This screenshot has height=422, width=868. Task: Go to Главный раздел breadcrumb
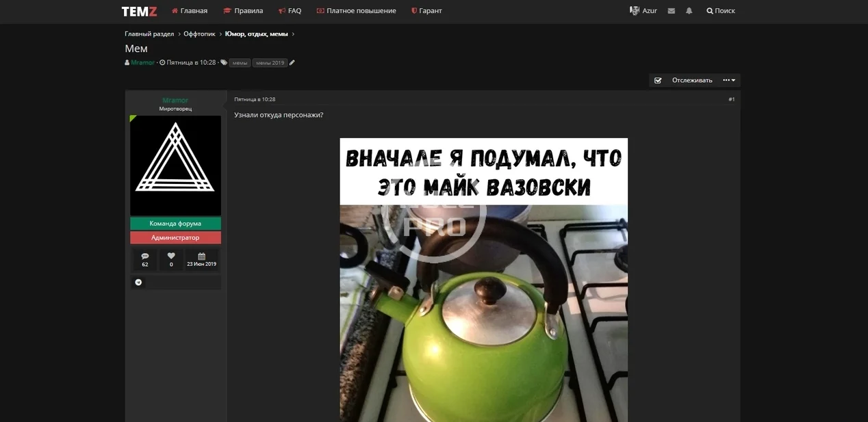point(149,34)
